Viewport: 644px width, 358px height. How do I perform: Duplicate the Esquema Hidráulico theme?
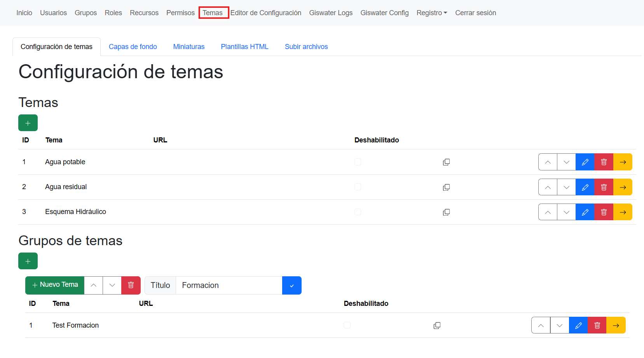pos(446,212)
